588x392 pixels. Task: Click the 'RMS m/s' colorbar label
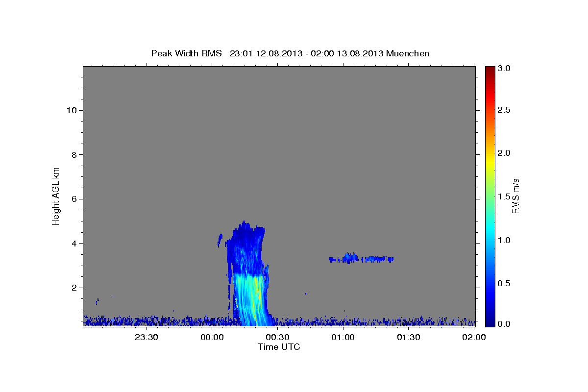[x=515, y=196]
